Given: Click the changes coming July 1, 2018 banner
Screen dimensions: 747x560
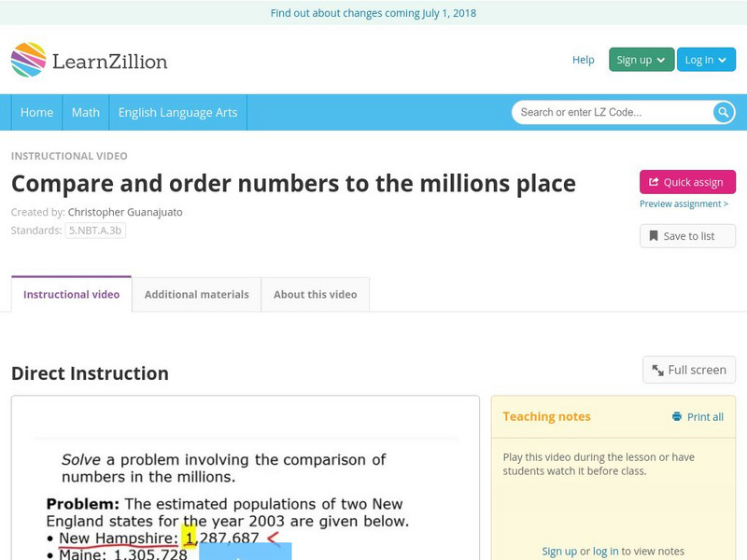Looking at the screenshot, I should (373, 13).
